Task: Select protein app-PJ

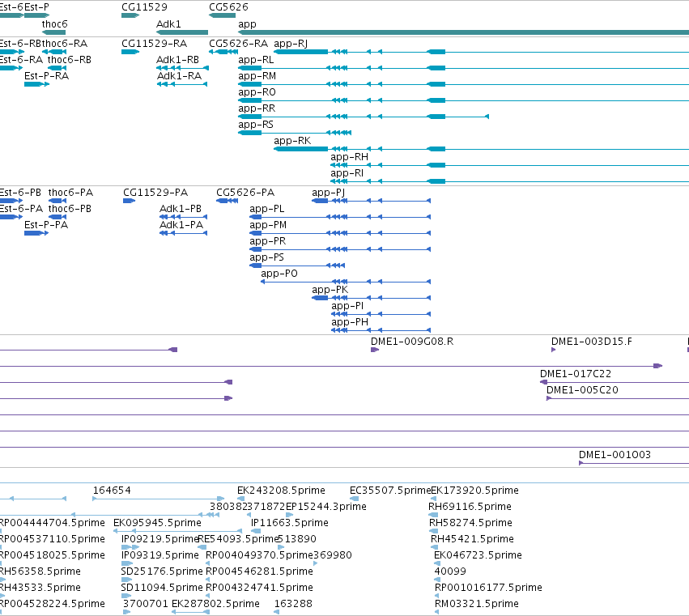Action: pyautogui.click(x=328, y=193)
